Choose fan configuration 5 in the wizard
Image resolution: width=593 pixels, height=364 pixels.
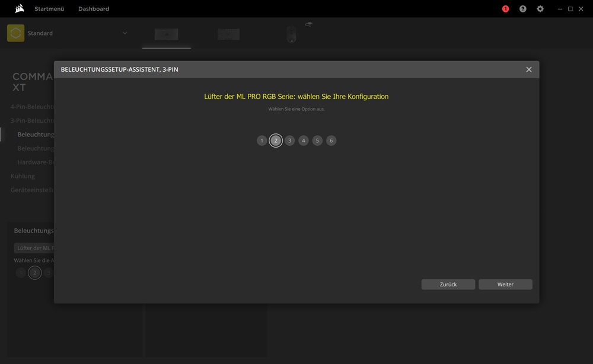click(317, 141)
